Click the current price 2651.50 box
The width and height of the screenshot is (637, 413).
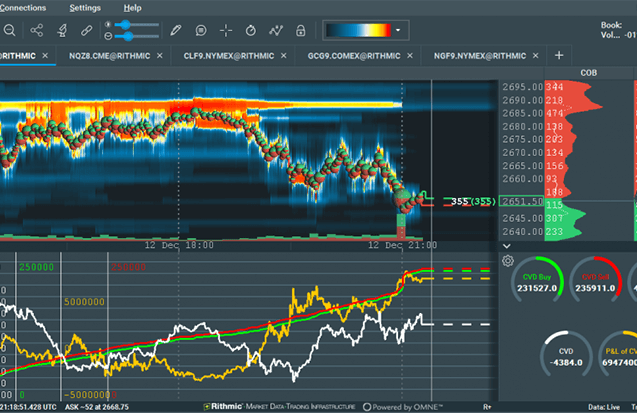click(x=521, y=201)
